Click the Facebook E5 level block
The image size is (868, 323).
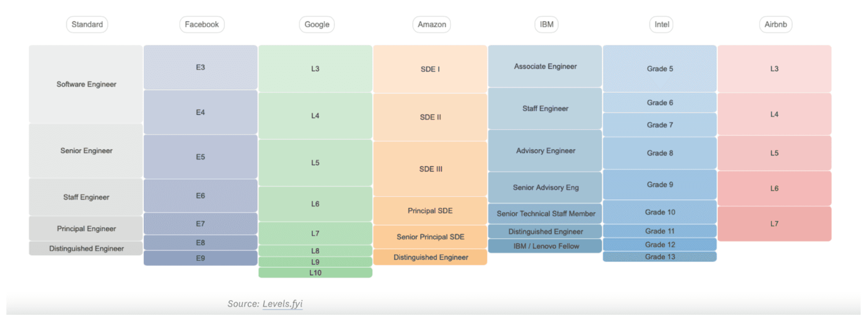(x=200, y=157)
